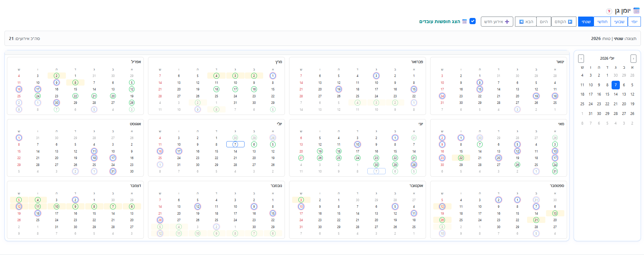Switch to חודשי monthly view tab
Viewport: 644px width, 255px height.
602,22
